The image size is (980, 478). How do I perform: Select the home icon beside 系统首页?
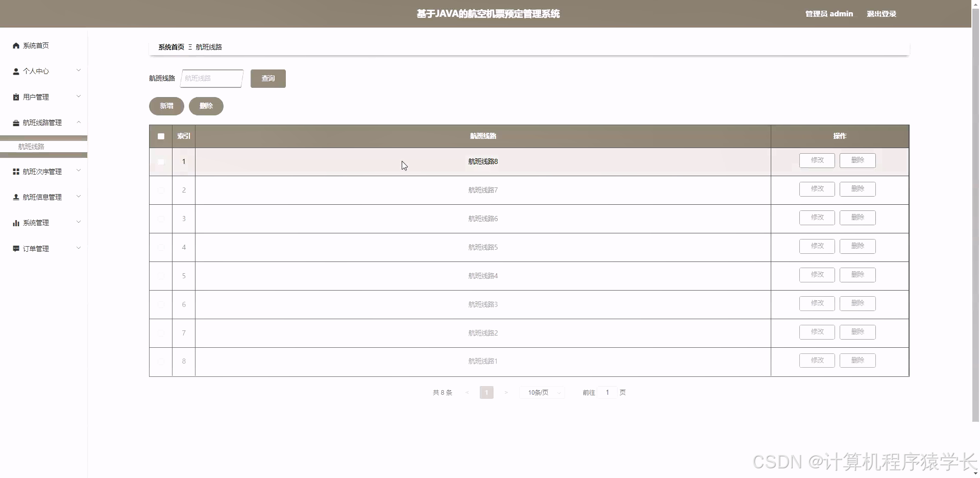tap(15, 45)
